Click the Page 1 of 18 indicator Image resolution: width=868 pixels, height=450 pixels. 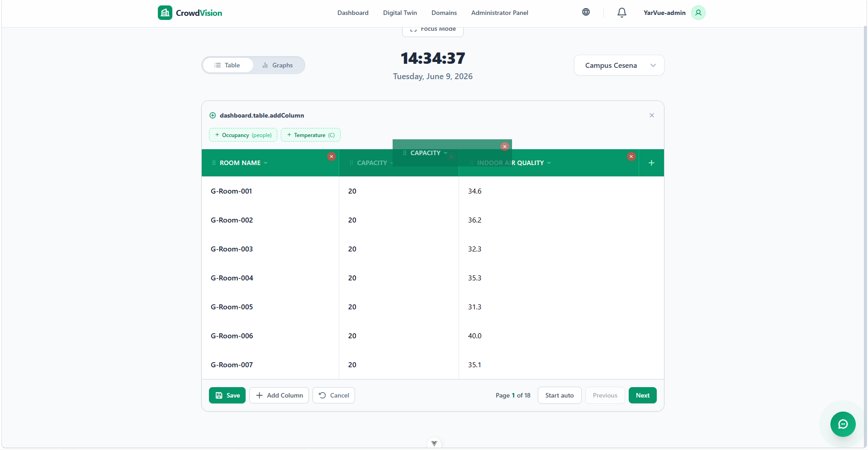(x=513, y=395)
